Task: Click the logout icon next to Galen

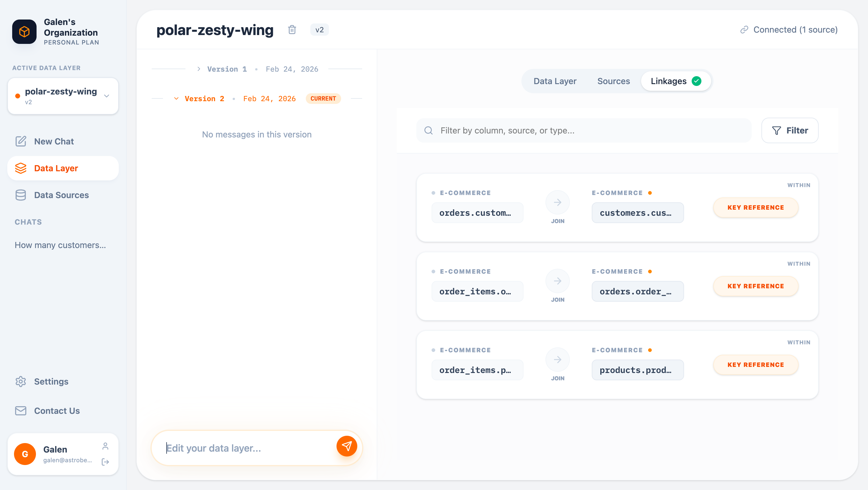Action: 105,462
